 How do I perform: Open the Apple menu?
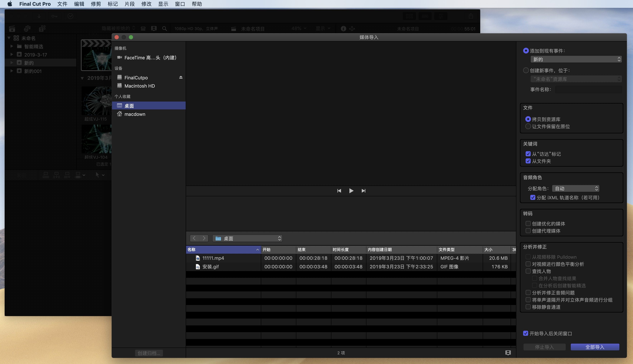[x=10, y=4]
